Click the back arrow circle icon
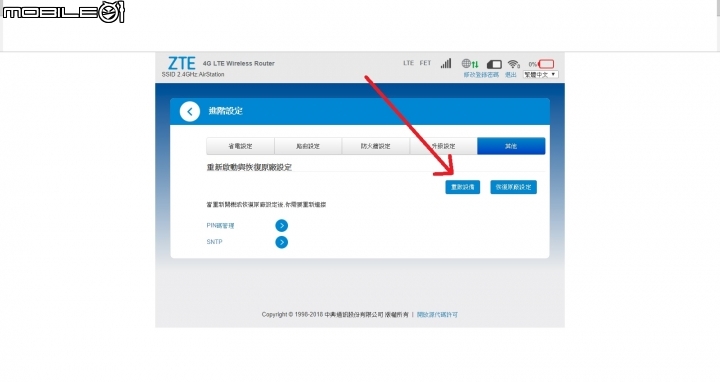The width and height of the screenshot is (720, 382). [x=190, y=112]
